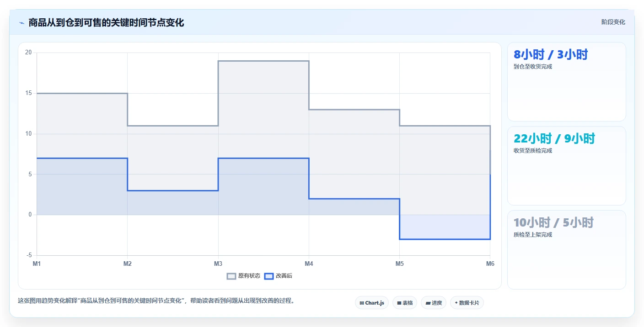644x327 pixels.
Task: Open the 22小时 / 9小时 card
Action: coord(566,166)
